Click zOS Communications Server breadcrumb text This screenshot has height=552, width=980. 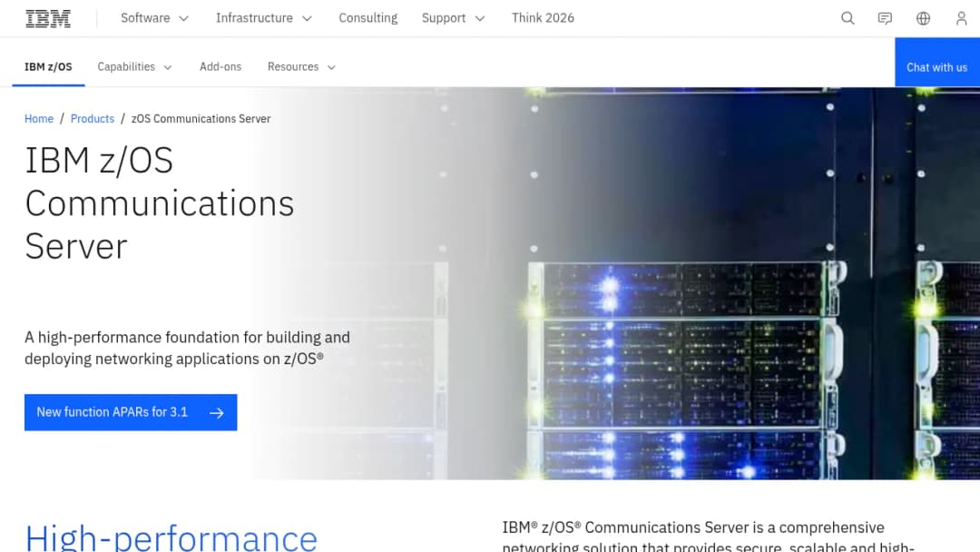coord(201,119)
